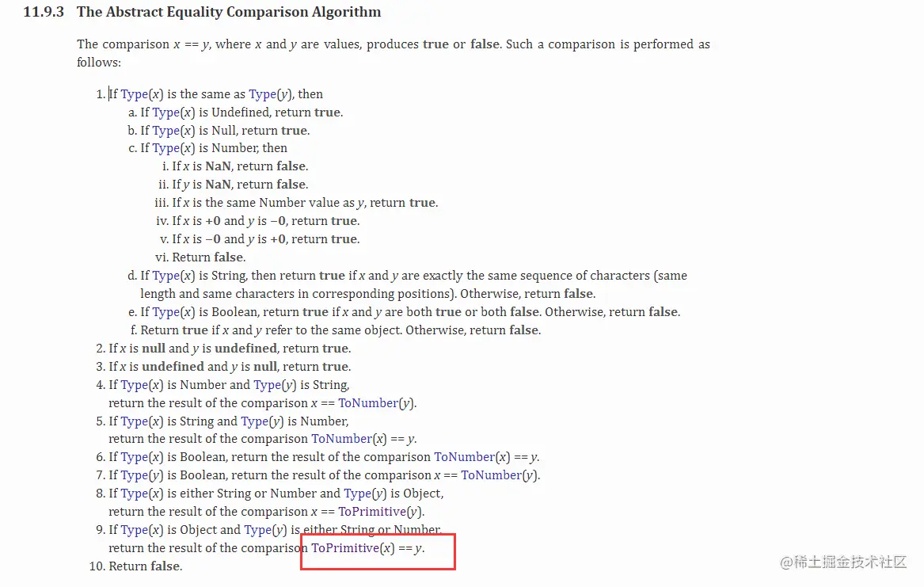Click Type(y) link in step 8
This screenshot has height=587, width=924.
point(357,494)
